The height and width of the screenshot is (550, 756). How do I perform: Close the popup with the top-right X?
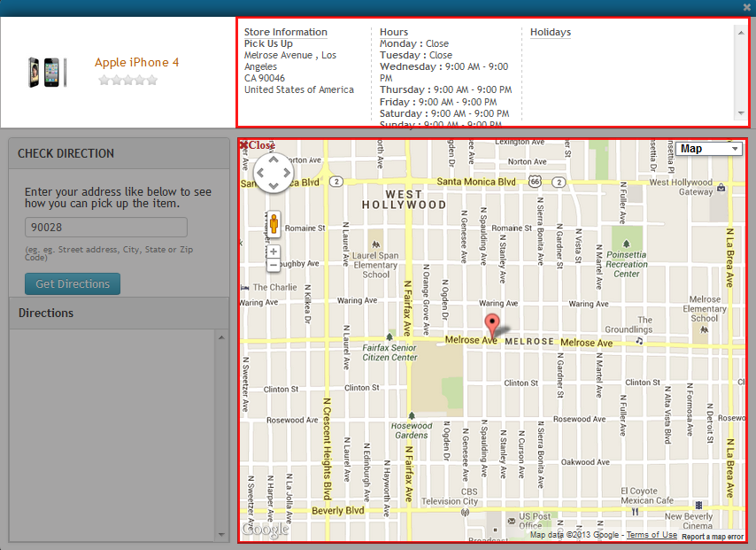[747, 7]
